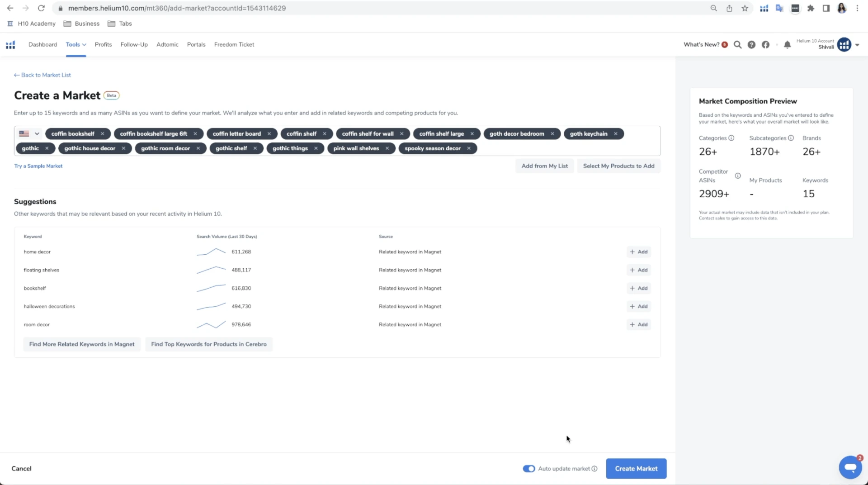The height and width of the screenshot is (485, 868).
Task: Remove the "coffin bookshelf" keyword tag
Action: pyautogui.click(x=103, y=134)
